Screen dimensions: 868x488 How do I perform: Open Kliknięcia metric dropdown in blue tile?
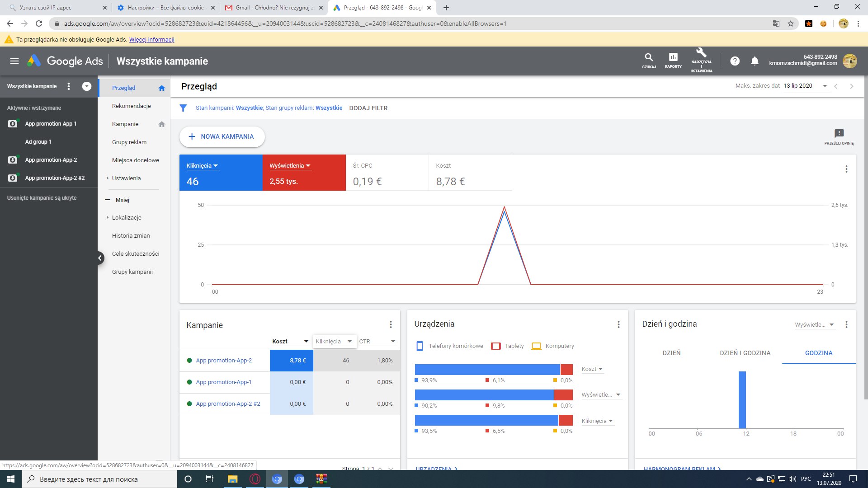point(202,166)
